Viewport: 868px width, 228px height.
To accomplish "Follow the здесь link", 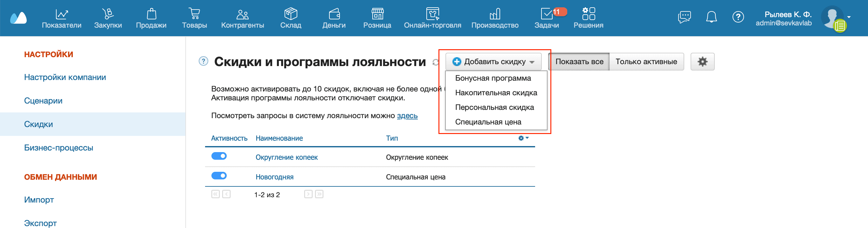I will (x=407, y=116).
